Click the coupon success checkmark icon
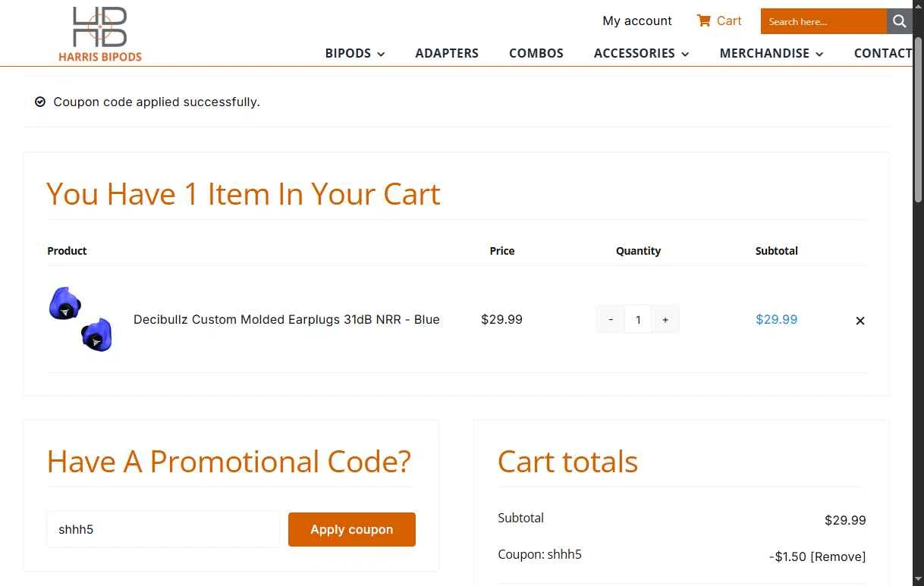The image size is (924, 586). point(40,102)
